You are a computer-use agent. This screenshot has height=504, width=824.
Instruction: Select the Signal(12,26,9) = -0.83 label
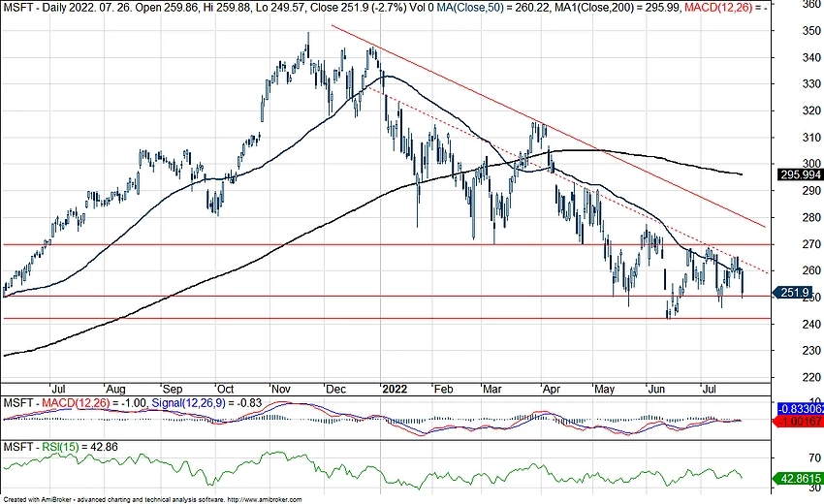click(206, 403)
